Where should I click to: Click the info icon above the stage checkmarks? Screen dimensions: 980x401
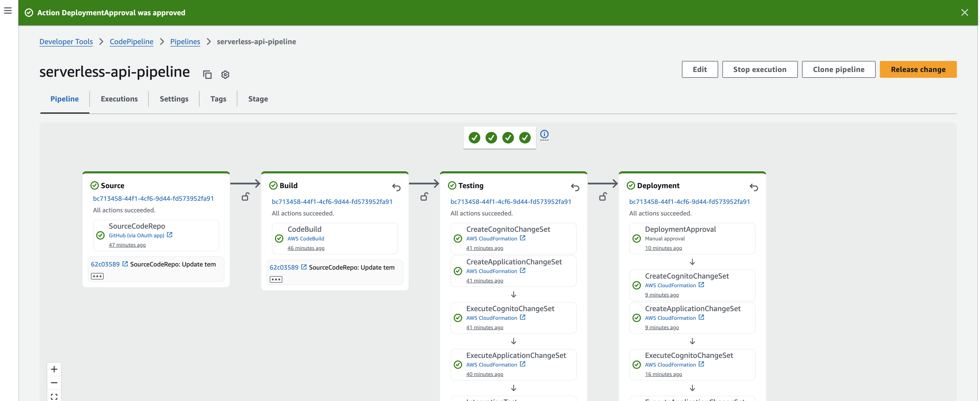544,134
